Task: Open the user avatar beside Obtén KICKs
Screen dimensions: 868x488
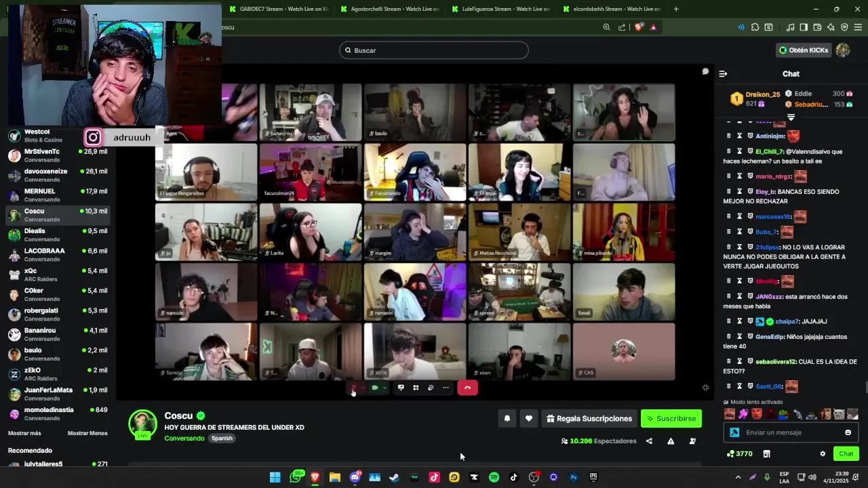Action: point(842,50)
